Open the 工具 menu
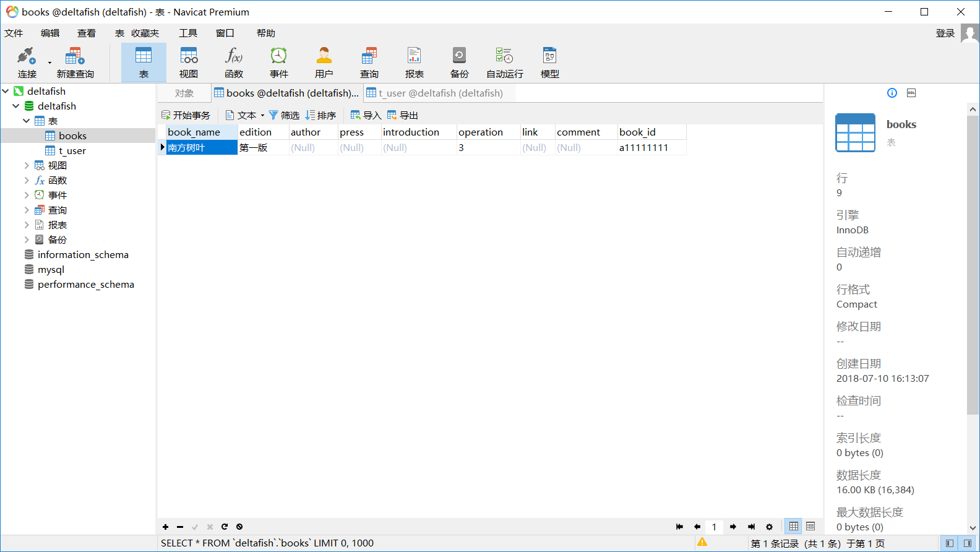Viewport: 980px width, 552px height. [188, 33]
